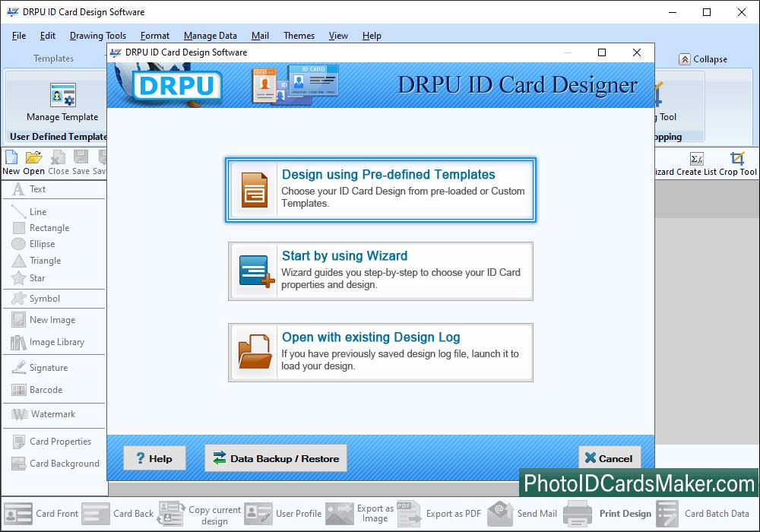Switch to Card Back view
760x532 pixels.
pyautogui.click(x=118, y=514)
